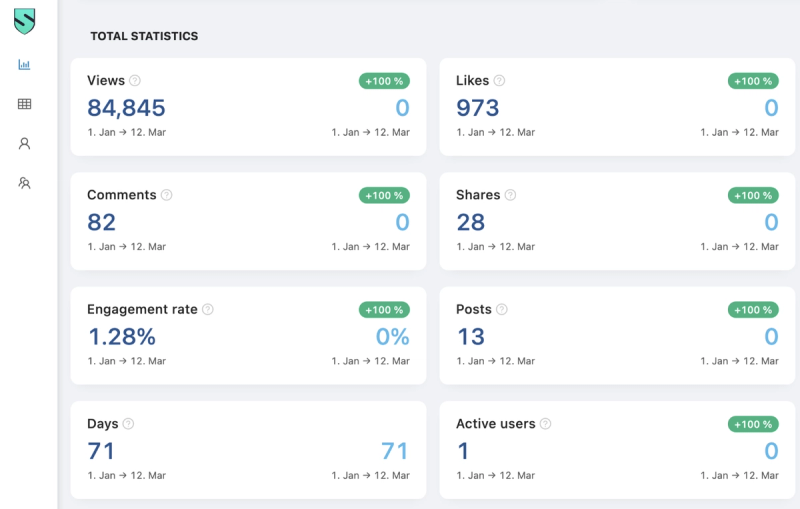Click the +100 % badge on Active users
Viewport: 800px width, 509px height.
(753, 424)
